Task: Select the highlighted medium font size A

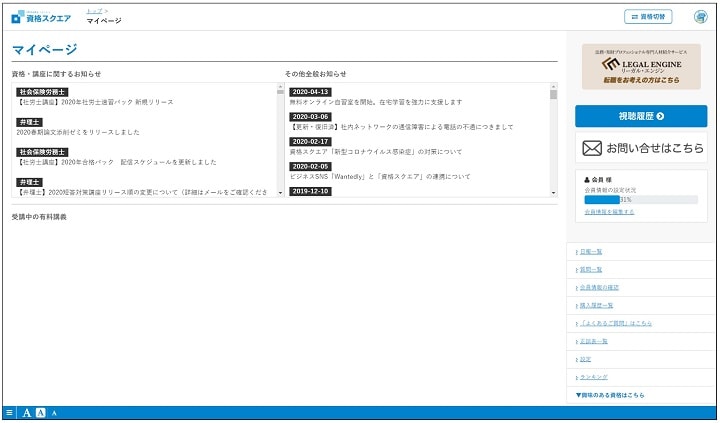Action: 40,413
